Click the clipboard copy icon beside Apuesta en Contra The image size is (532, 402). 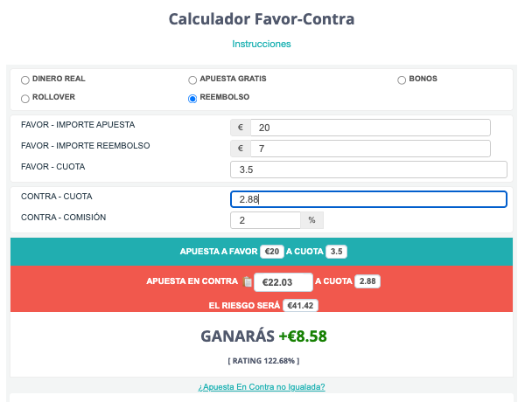248,281
